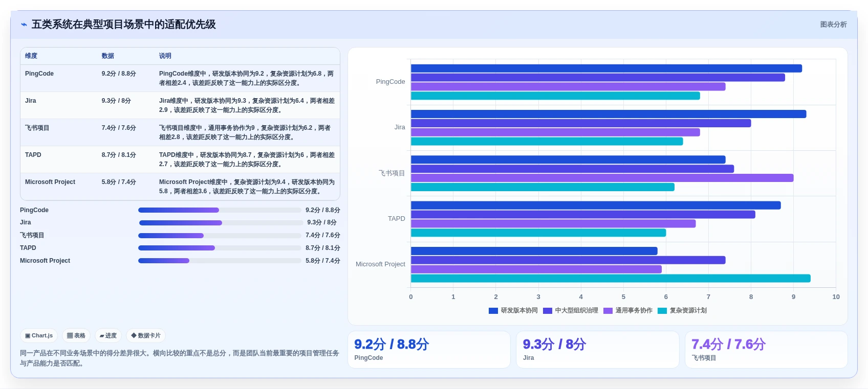Screen dimensions: 868x389
Task: Select the 飞书项目 table row name
Action: point(37,128)
